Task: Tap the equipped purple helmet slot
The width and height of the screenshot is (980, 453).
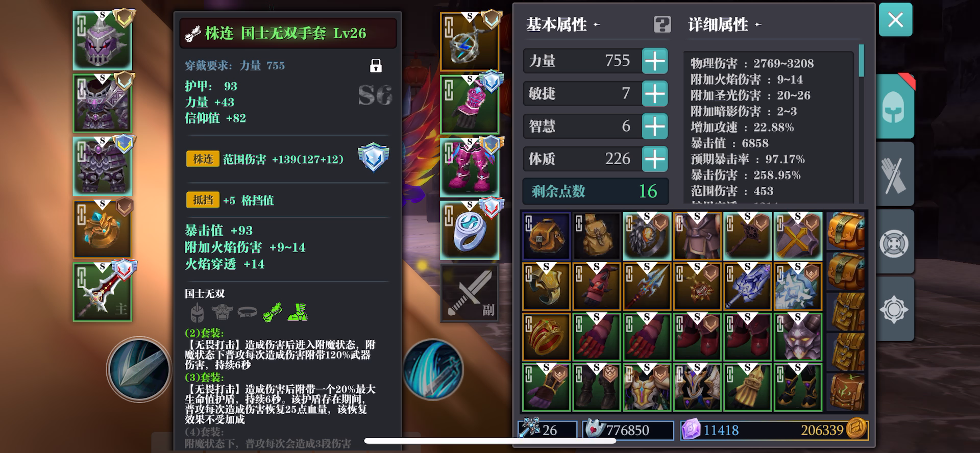Action: [102, 40]
